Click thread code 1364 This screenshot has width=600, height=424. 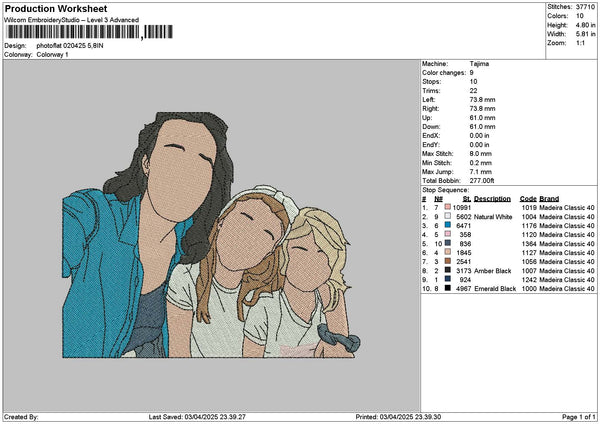(529, 244)
